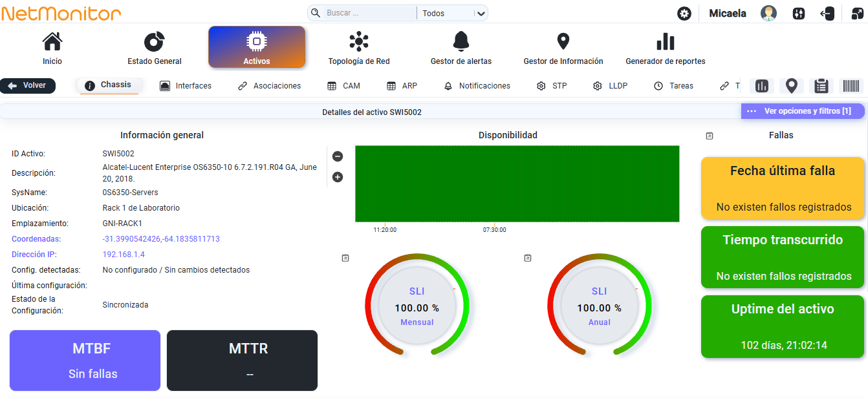The image size is (868, 398).
Task: Click the Uptime del activo card
Action: 783,326
